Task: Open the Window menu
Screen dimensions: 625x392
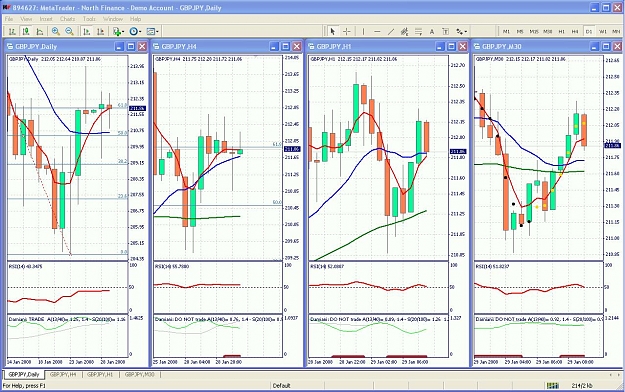Action: 113,19
